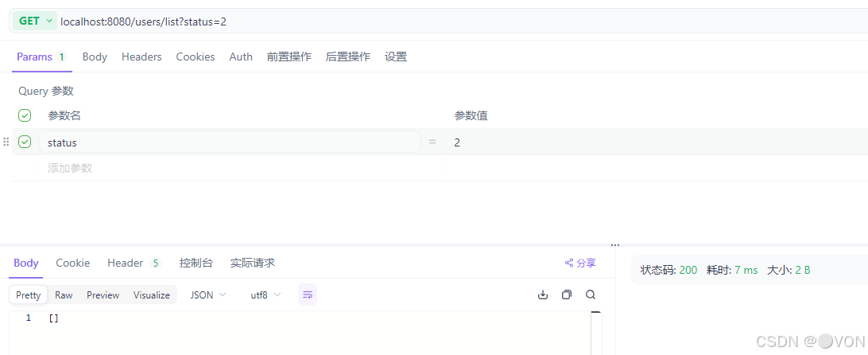Download the response body
The image size is (868, 355).
pyautogui.click(x=543, y=295)
